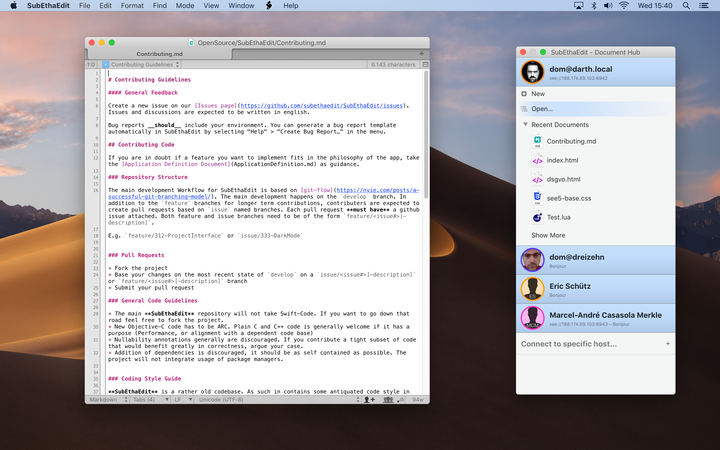The height and width of the screenshot is (450, 720).
Task: Add a new tab with the plus button
Action: point(422,54)
